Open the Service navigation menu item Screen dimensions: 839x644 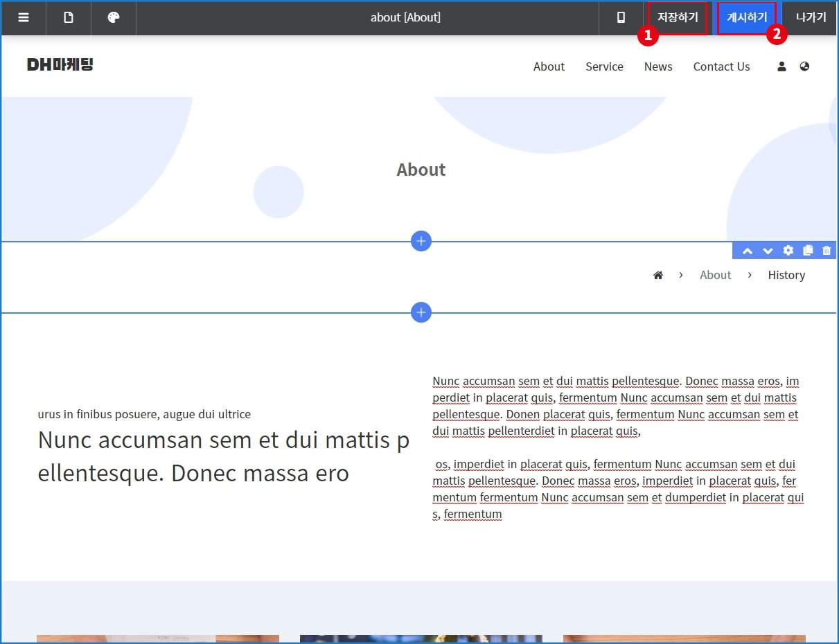click(x=604, y=66)
